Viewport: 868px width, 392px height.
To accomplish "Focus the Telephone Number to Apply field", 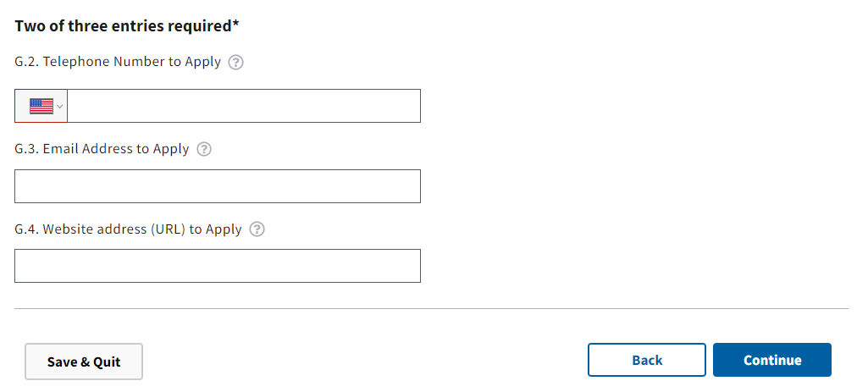I will click(244, 106).
